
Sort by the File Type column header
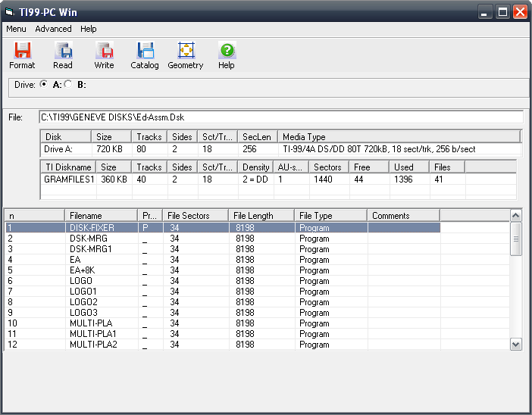tap(331, 216)
